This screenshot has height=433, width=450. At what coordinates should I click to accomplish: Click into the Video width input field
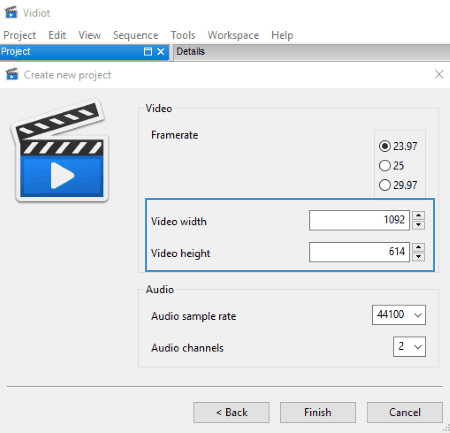(359, 220)
